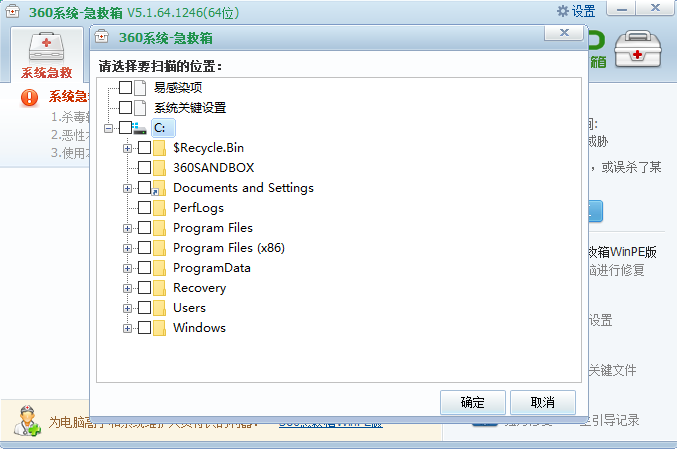Collapse the C: drive tree node
The height and width of the screenshot is (449, 677).
[x=108, y=128]
